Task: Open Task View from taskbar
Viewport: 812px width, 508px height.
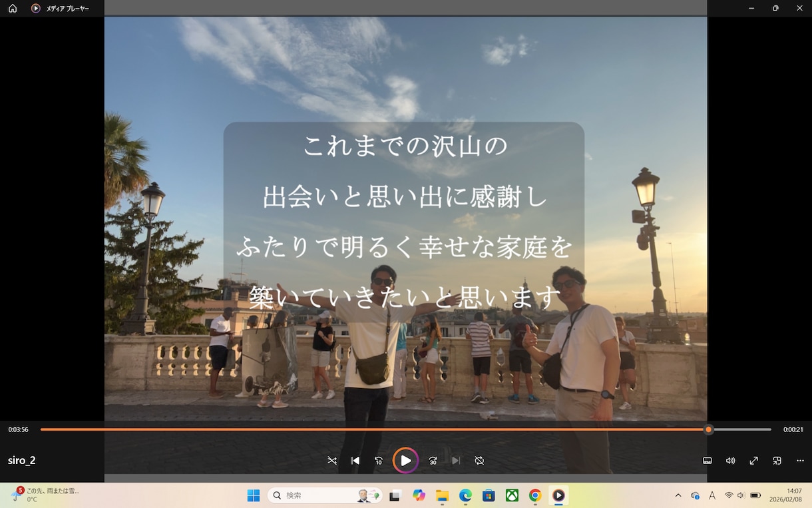Action: click(395, 495)
